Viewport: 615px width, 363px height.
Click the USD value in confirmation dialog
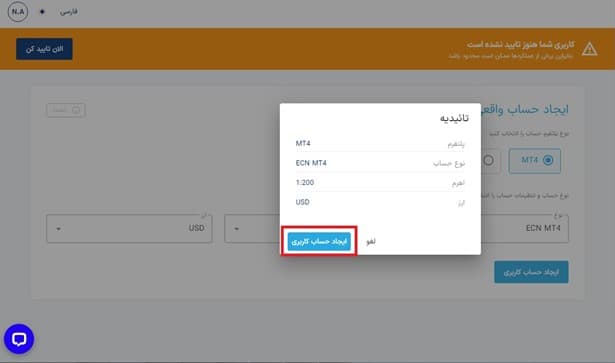coord(302,202)
